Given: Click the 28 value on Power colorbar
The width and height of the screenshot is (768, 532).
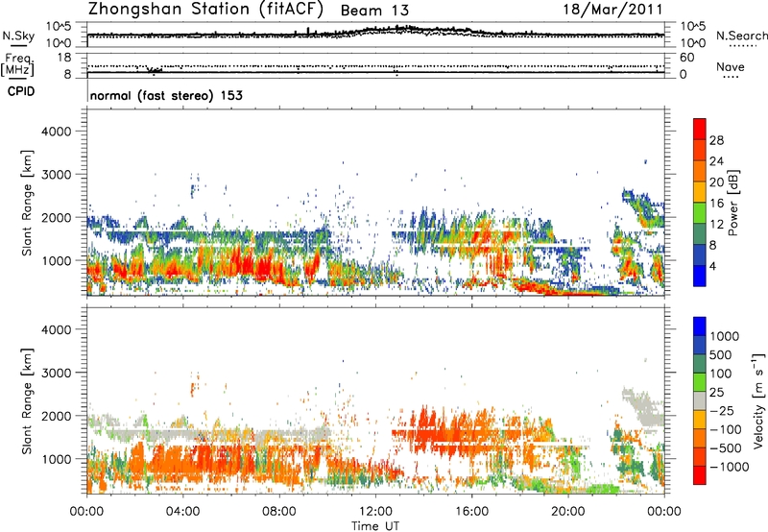Looking at the screenshot, I should coord(716,140).
